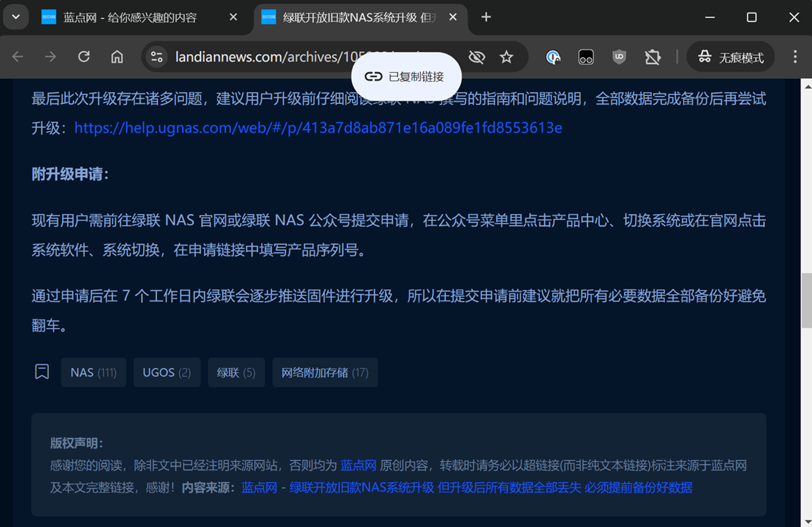Screen dimensions: 812x527
Task: Minimize the browser window
Action: (709, 17)
